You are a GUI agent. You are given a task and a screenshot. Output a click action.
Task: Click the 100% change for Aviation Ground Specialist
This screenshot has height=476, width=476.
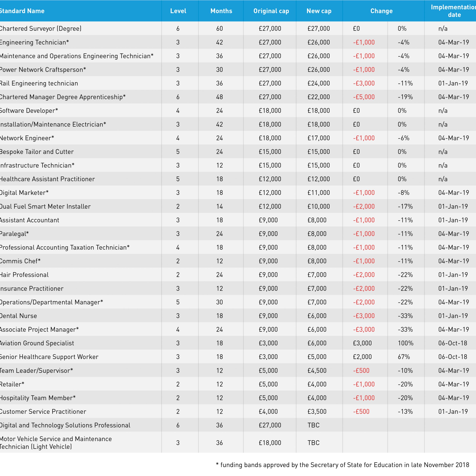[x=406, y=343]
